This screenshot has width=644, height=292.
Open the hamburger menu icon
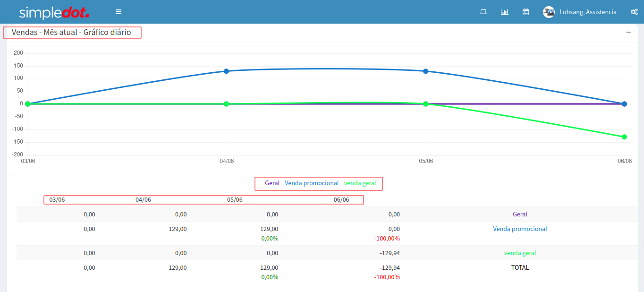tap(119, 12)
